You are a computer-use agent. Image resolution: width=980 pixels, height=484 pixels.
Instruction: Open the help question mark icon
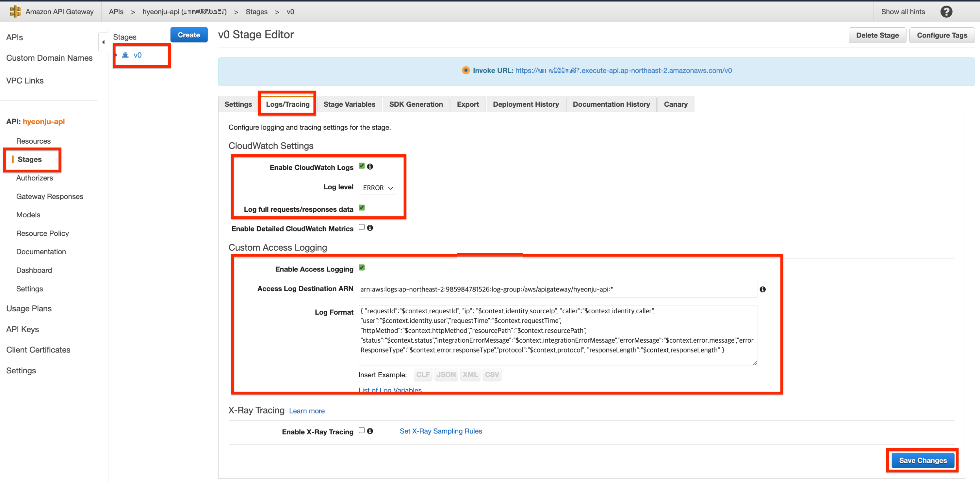pyautogui.click(x=946, y=12)
